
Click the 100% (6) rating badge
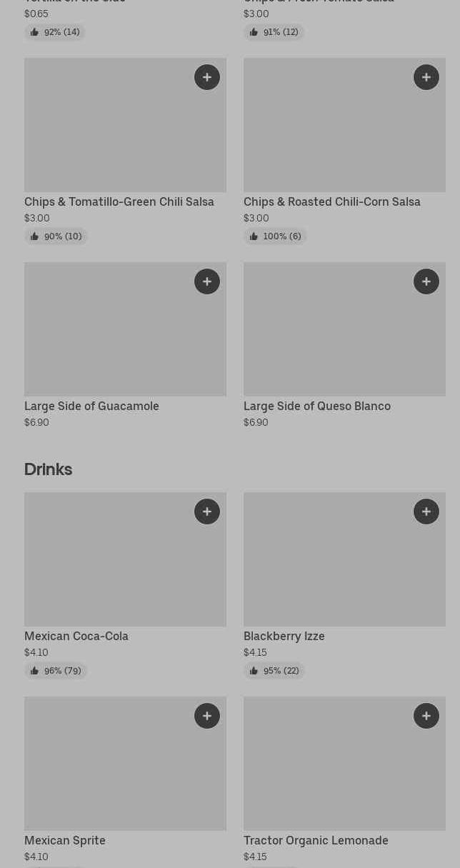(275, 236)
